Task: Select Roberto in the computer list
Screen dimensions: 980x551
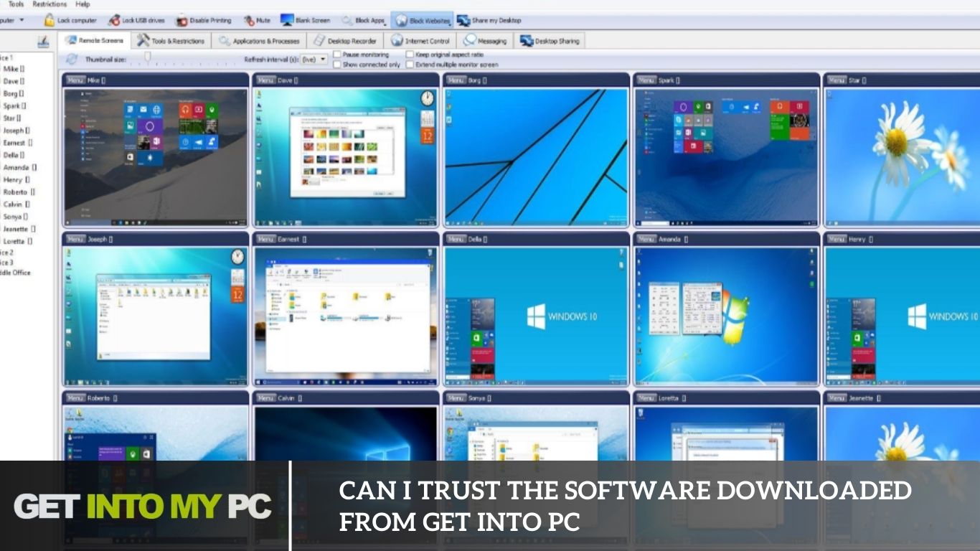Action: [x=19, y=192]
